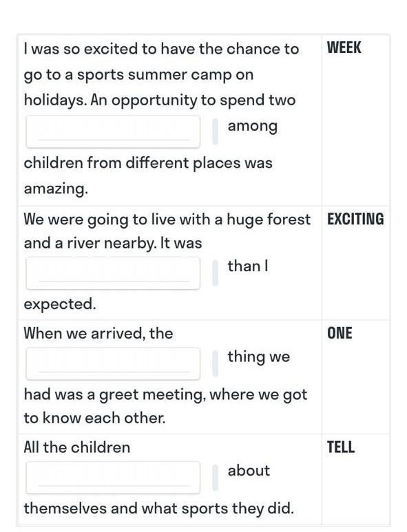Click the text "thing we" after the third blank

(259, 357)
